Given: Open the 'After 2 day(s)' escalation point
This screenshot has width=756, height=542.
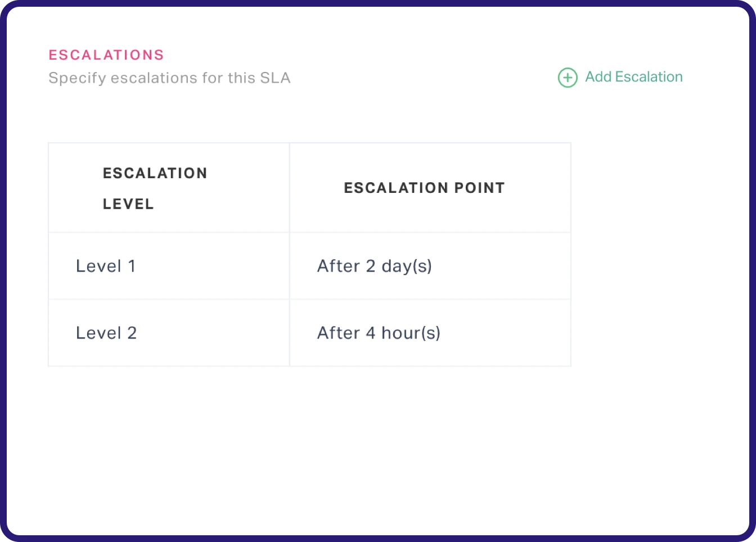Looking at the screenshot, I should coord(374,266).
